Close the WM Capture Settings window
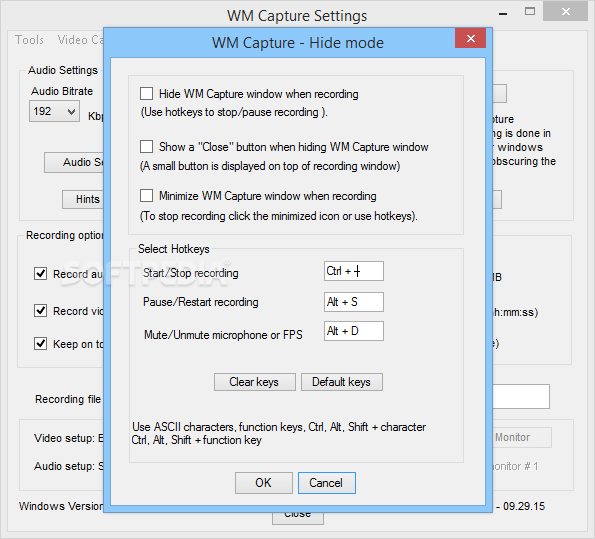Viewport: 595px width, 539px height. click(565, 12)
